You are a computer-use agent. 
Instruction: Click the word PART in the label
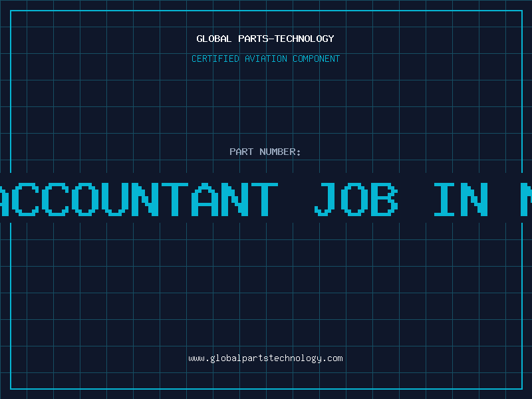(241, 152)
